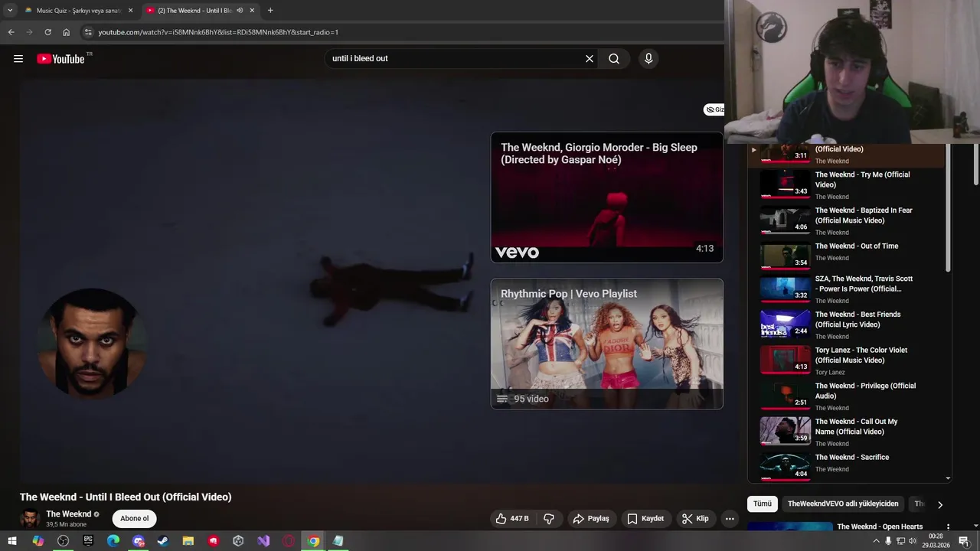Go to the YouTube home logo

(x=61, y=59)
